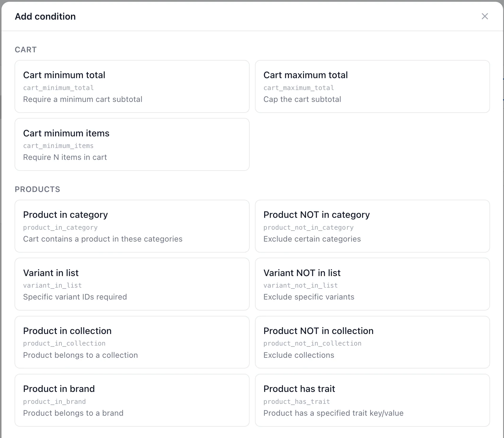Choose the Product NOT in category card

click(372, 226)
